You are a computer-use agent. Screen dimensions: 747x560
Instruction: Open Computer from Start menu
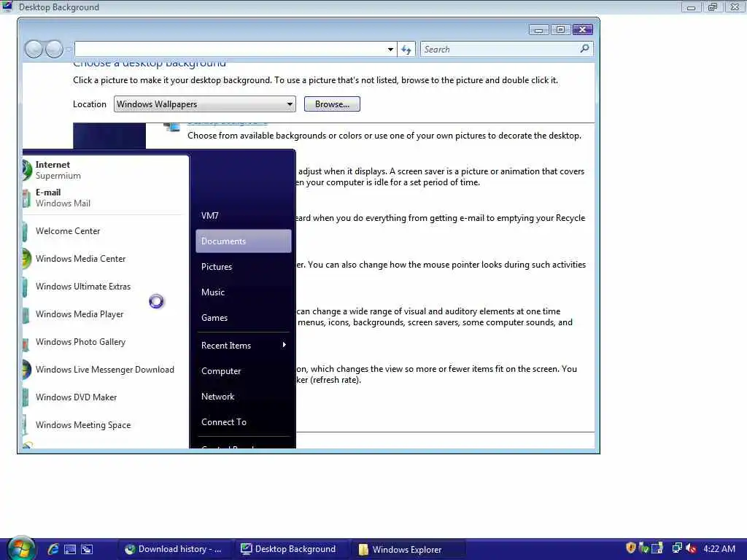coord(244,371)
